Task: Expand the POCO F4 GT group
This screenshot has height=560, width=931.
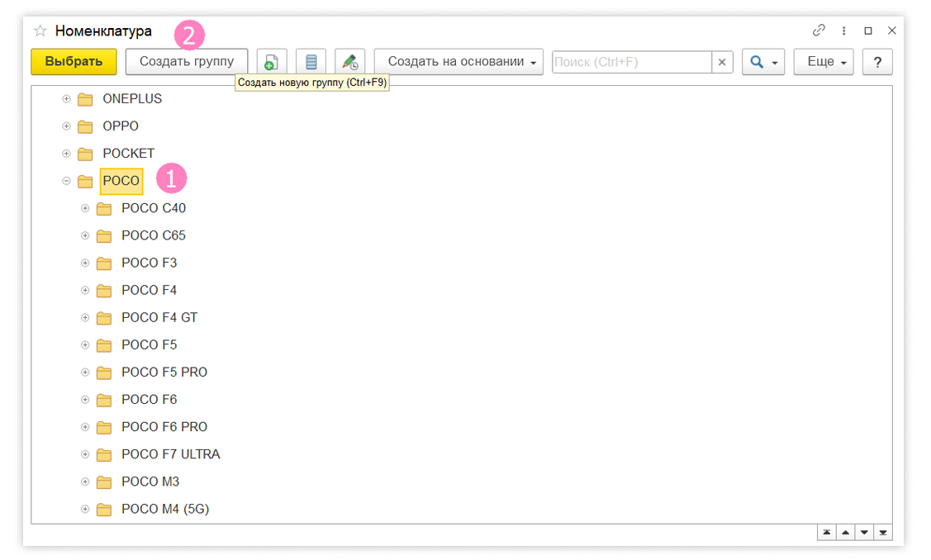Action: 85,317
